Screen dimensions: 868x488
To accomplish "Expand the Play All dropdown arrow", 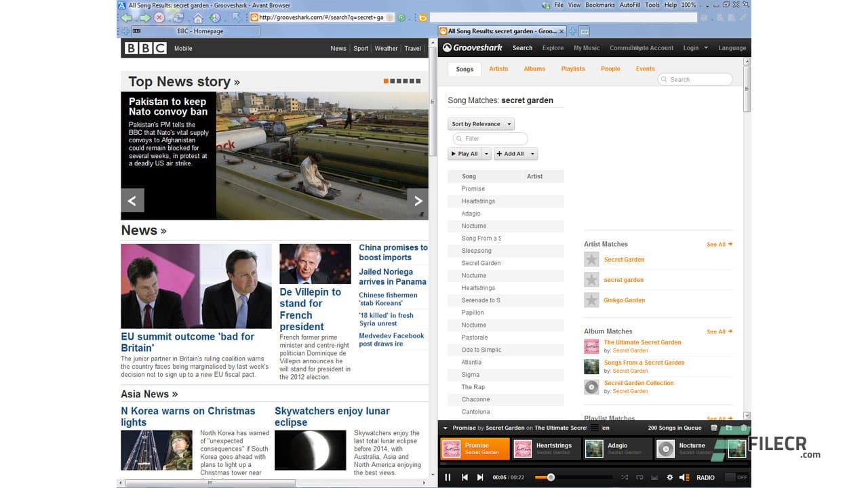I will pyautogui.click(x=486, y=153).
